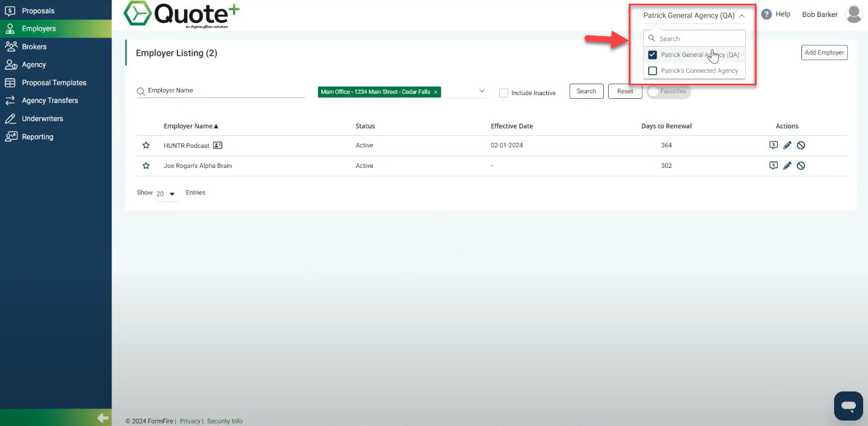Check the Patrick's Connected Agency option

click(652, 71)
